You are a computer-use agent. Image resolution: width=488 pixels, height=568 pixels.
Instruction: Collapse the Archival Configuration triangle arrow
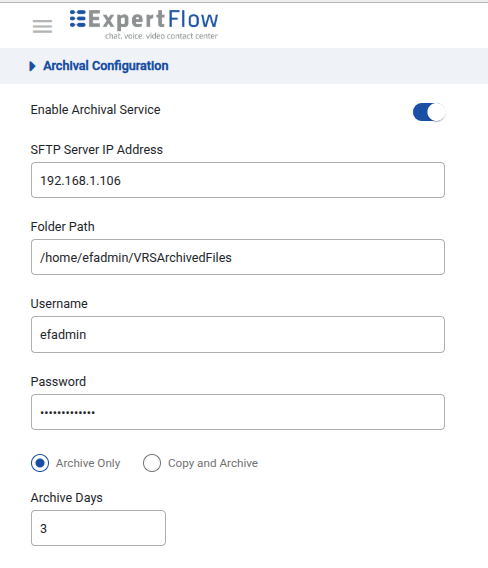[32, 66]
